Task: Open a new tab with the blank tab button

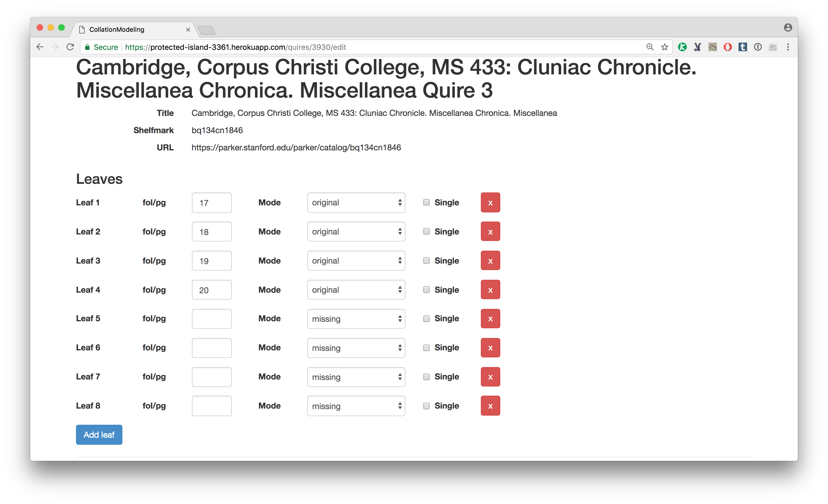Action: point(206,30)
